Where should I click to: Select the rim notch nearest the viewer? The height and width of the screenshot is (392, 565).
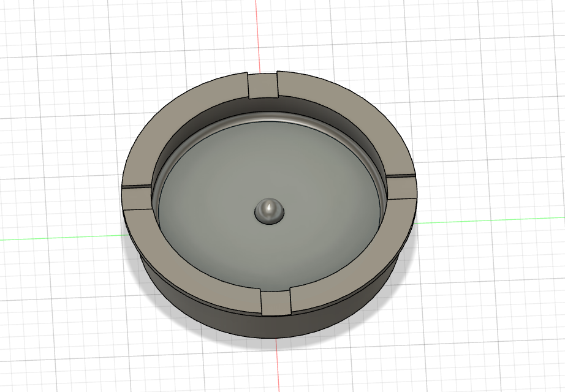click(275, 303)
